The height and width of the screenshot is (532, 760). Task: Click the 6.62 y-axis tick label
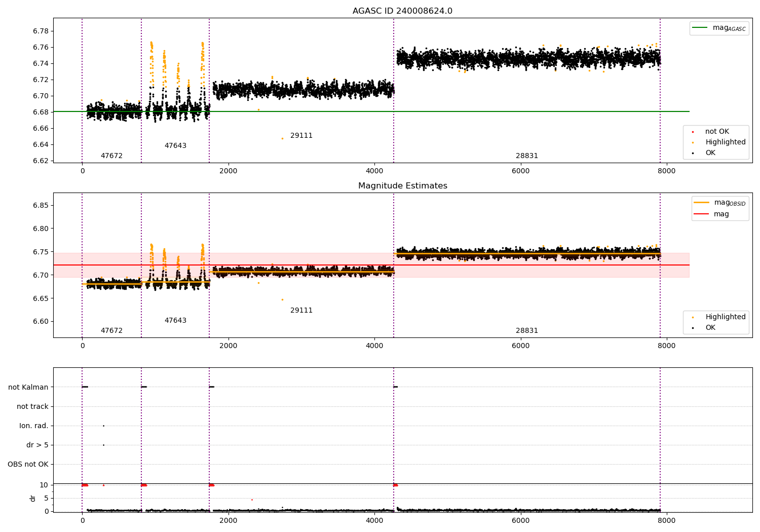41,161
